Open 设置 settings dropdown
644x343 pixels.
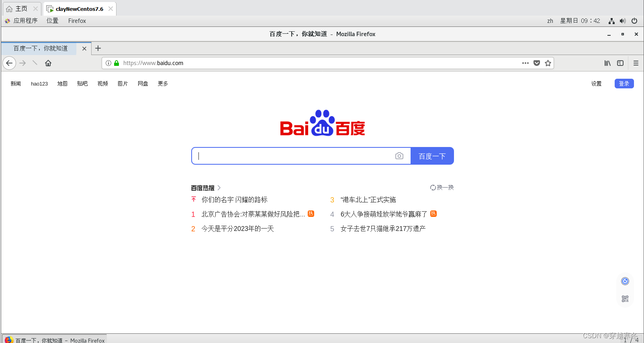[597, 84]
